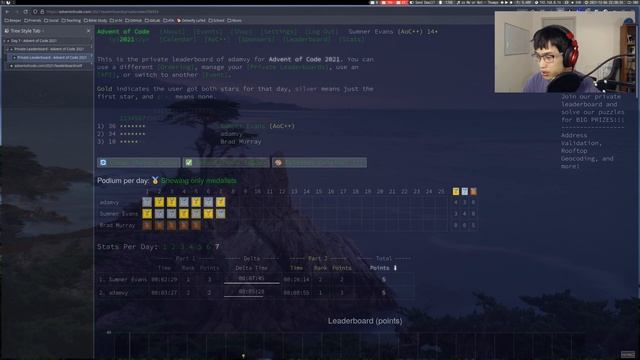Open the [Leaderboard] nav link

[307, 40]
